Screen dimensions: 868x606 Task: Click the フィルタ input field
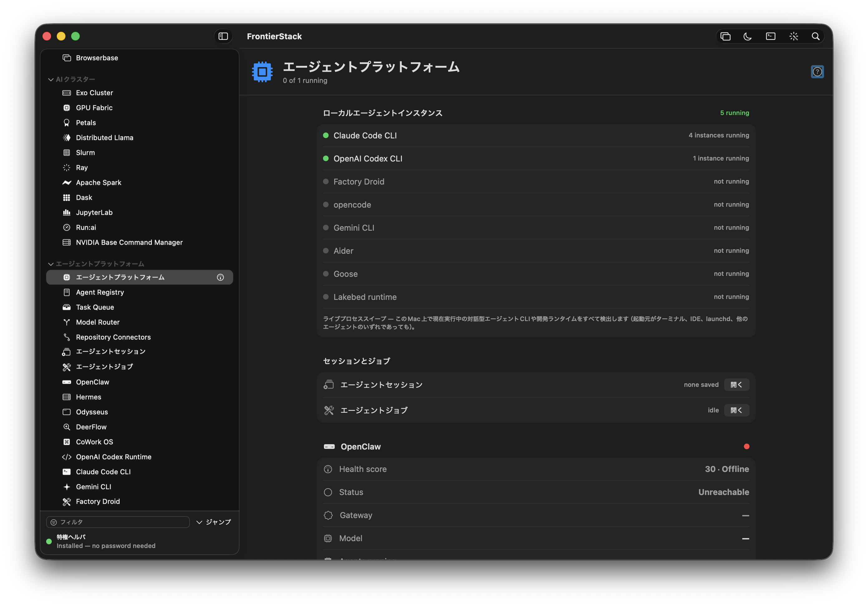click(x=118, y=522)
